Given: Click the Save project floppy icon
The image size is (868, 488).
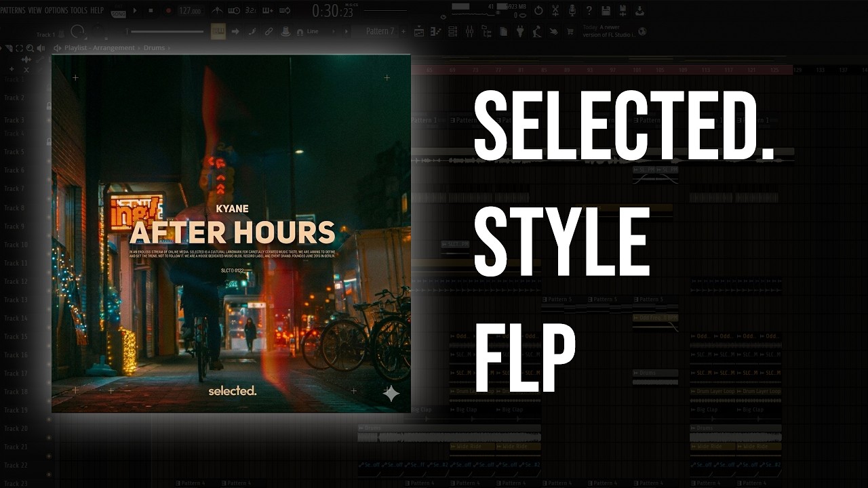Looking at the screenshot, I should tap(606, 11).
